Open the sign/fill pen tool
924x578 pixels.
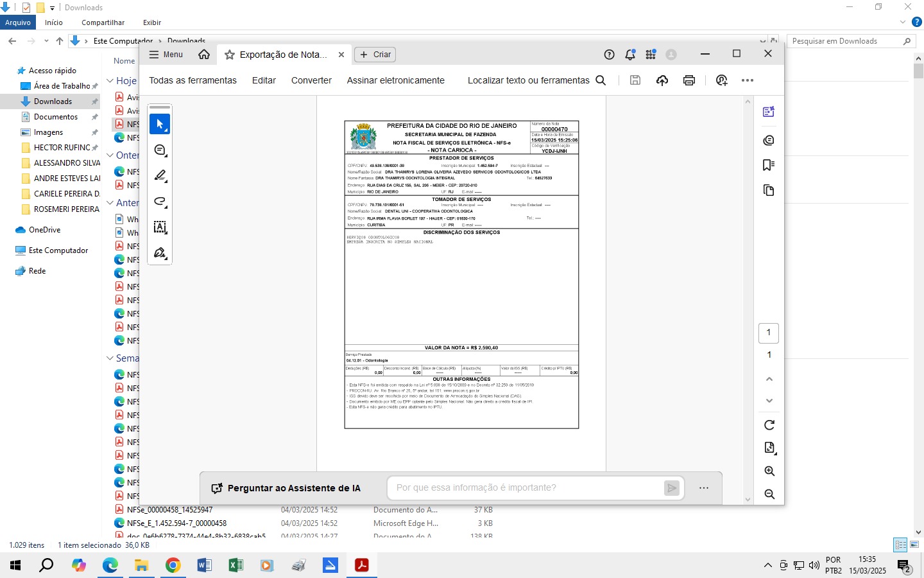click(160, 253)
